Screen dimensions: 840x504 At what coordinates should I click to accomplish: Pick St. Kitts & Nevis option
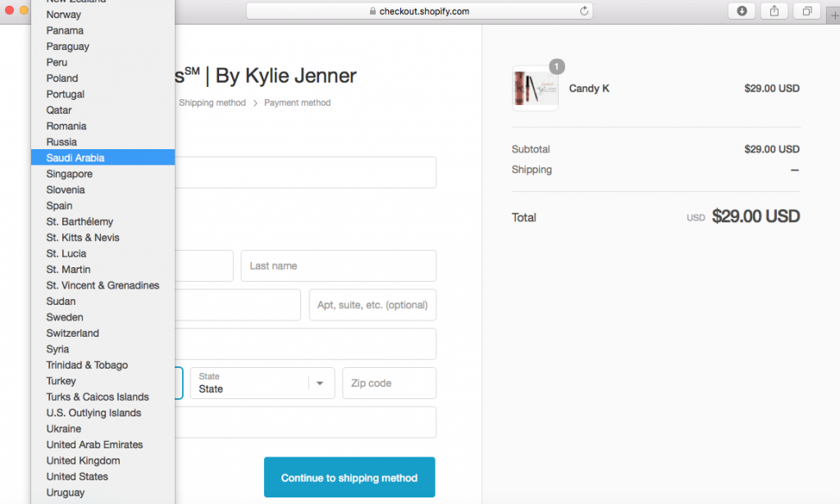click(103, 238)
